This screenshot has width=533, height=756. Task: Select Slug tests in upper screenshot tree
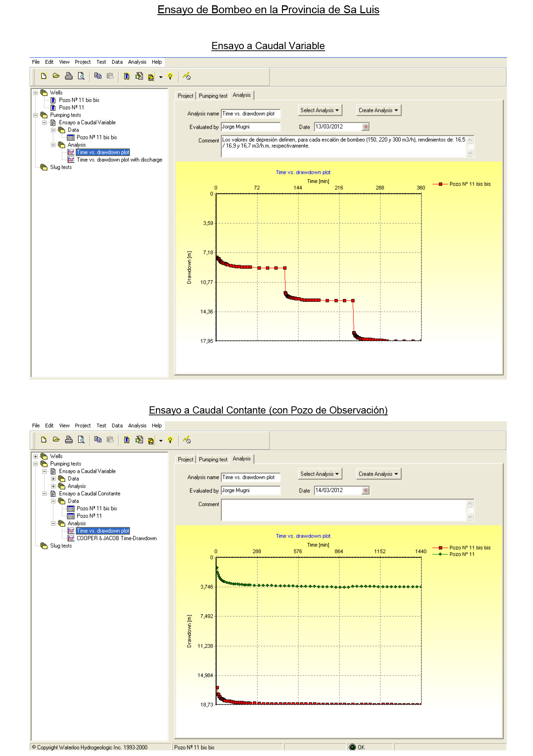tap(61, 167)
